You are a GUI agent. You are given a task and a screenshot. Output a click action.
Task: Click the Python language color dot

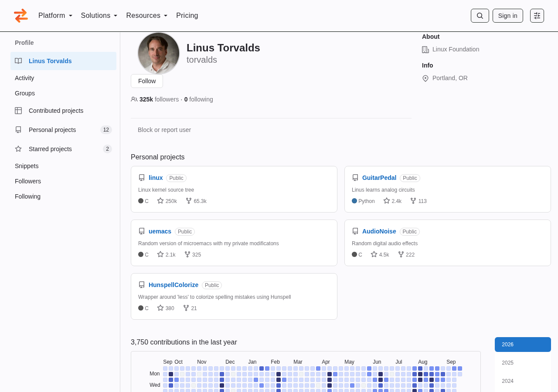coord(354,201)
